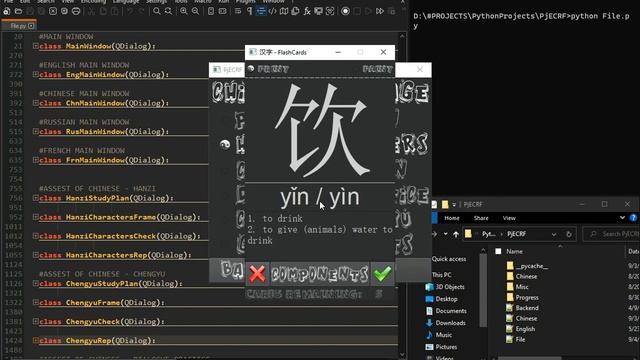Open recent locations dropdown in Explorer
Screen dimensions: 640x360
point(445,234)
